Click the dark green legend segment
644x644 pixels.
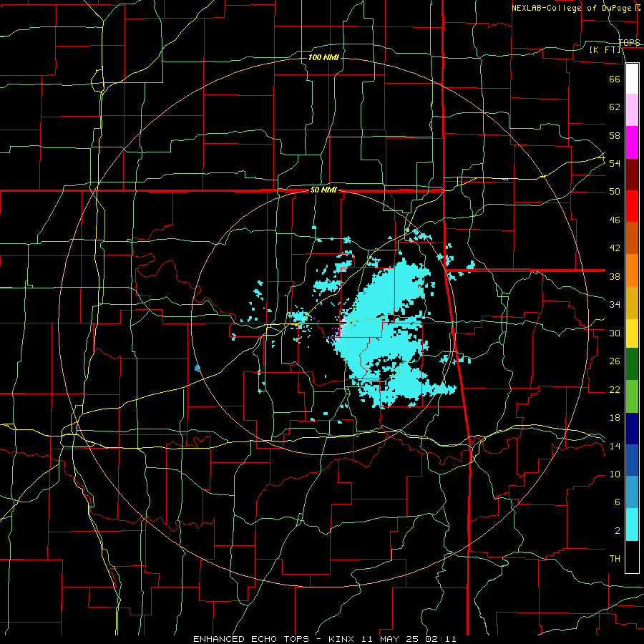point(632,364)
